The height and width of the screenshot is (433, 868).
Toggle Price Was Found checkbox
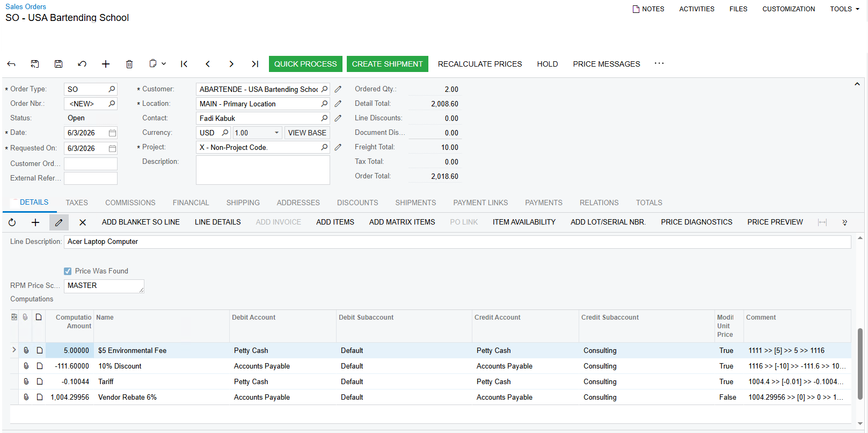coord(68,271)
